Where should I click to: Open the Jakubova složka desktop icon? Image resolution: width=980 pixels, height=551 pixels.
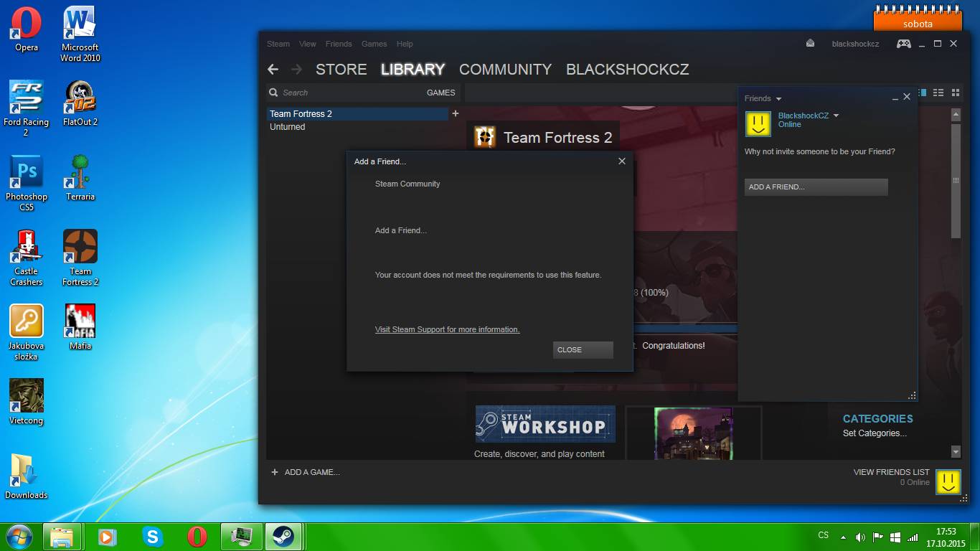click(27, 333)
